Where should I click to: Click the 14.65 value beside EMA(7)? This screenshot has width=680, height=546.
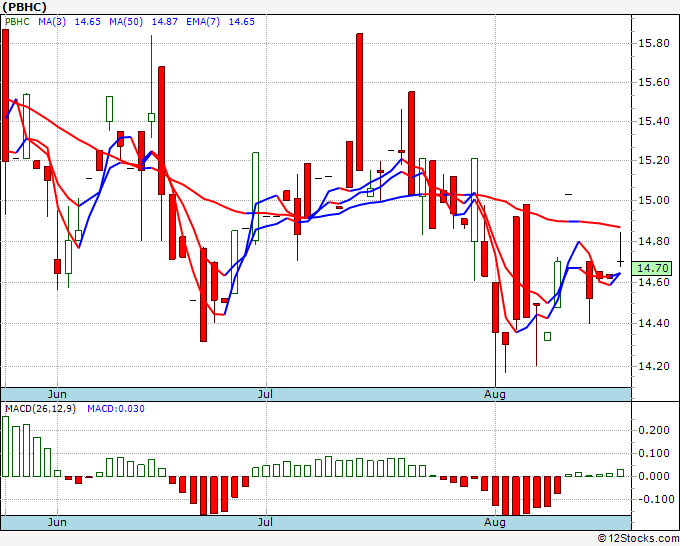click(242, 22)
